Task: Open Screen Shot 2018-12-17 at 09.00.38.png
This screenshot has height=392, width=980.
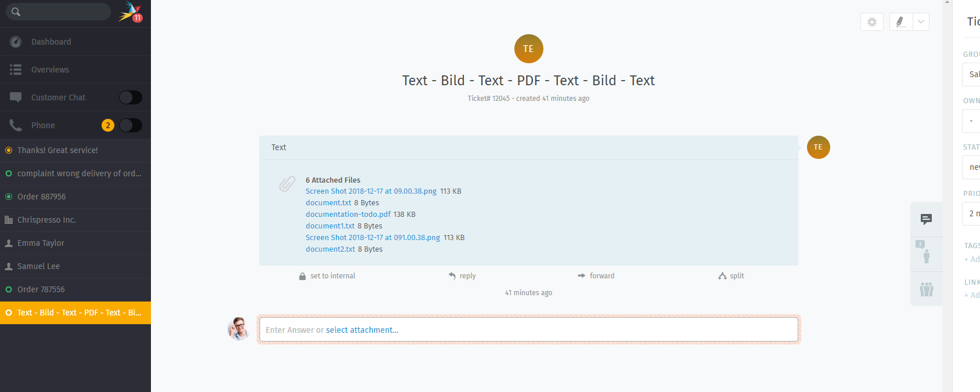Action: click(371, 191)
